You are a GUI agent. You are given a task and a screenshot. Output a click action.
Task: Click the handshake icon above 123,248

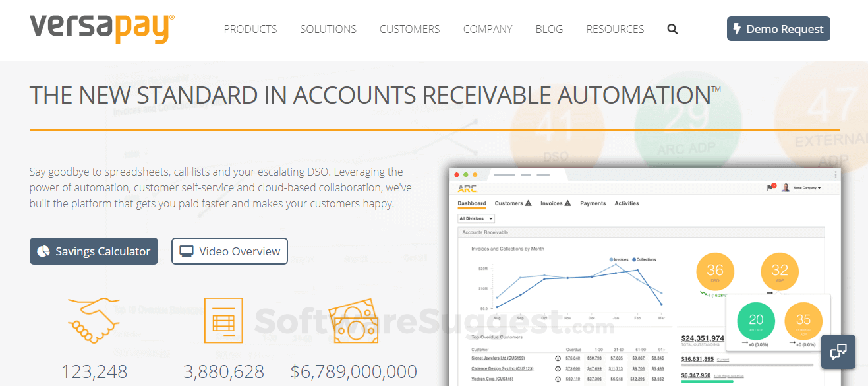94,320
